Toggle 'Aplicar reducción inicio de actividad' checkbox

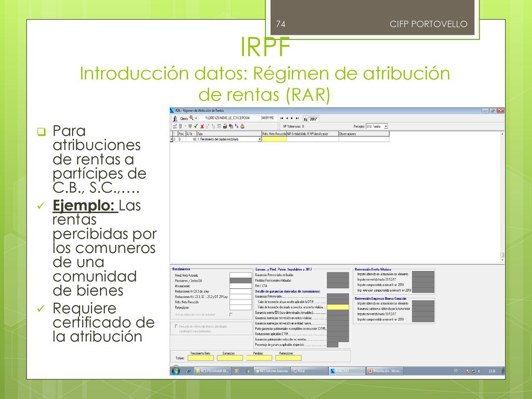pos(231,314)
